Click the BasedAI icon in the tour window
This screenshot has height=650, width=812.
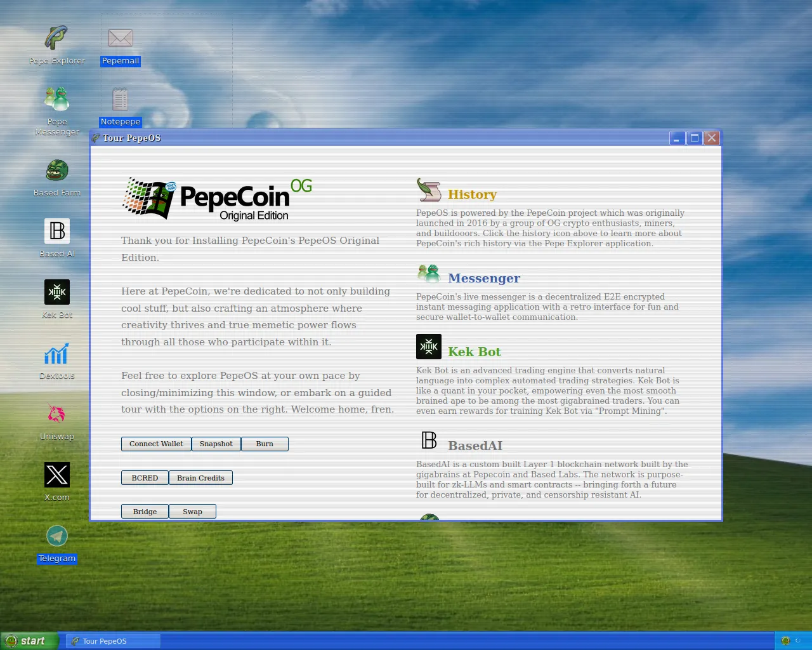click(x=429, y=440)
